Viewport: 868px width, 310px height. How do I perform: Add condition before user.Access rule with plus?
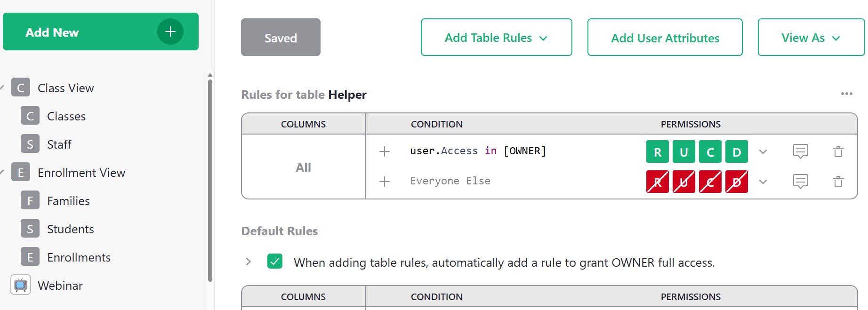pos(385,151)
